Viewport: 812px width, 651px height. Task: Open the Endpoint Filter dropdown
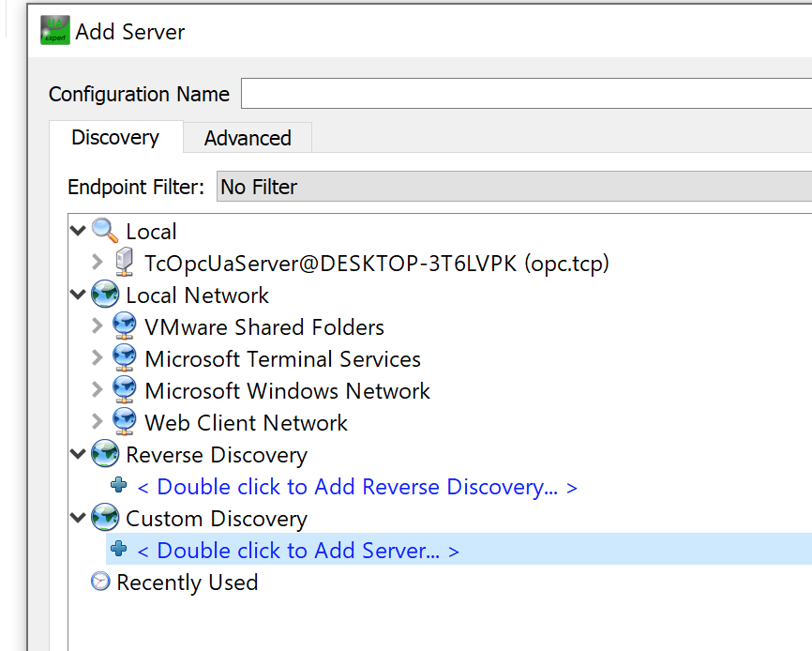point(514,187)
